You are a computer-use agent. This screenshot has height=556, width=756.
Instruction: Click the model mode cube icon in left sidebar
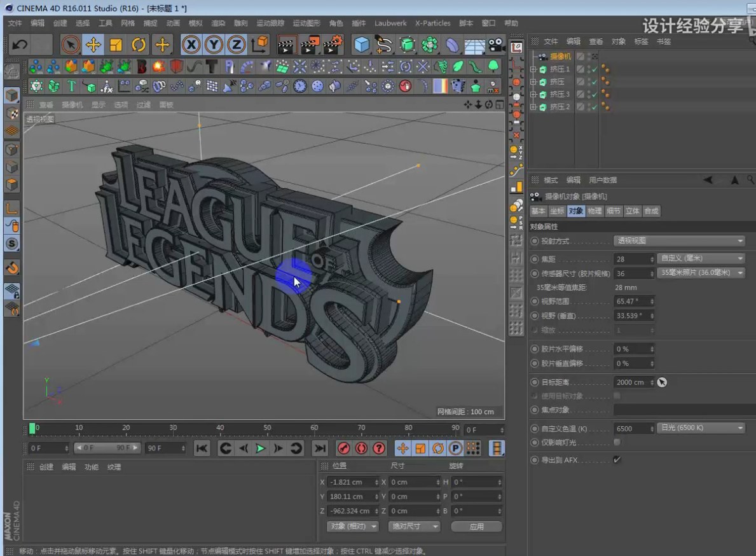[12, 95]
